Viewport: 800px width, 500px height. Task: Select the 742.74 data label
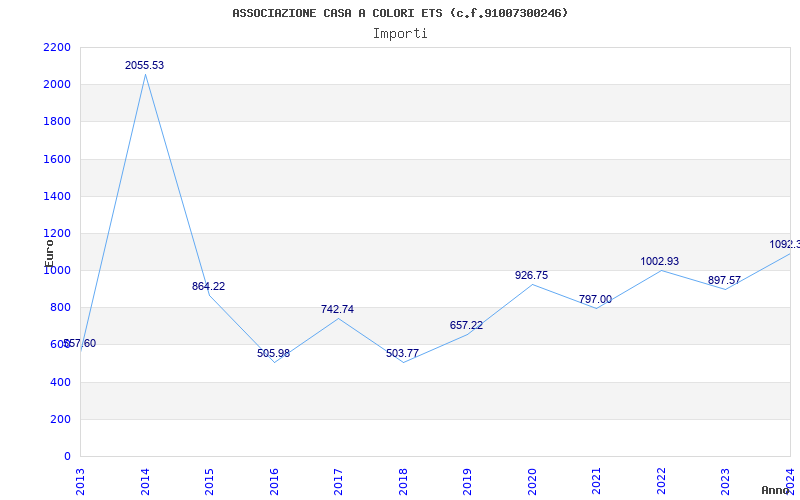click(337, 309)
